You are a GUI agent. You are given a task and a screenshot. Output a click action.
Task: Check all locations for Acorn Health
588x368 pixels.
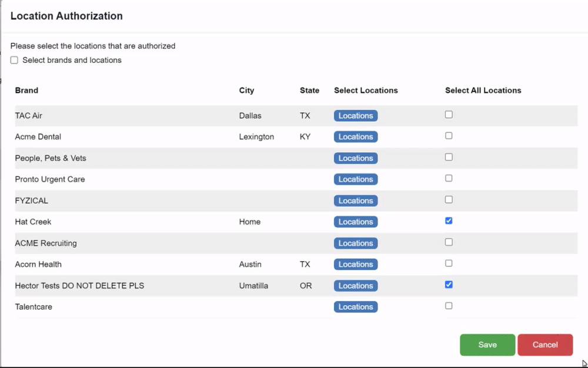(x=449, y=263)
